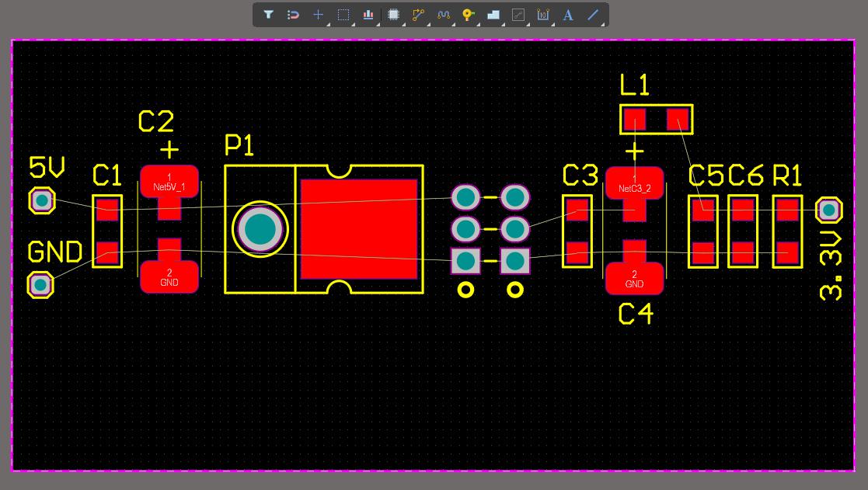Select the 3.3V output pad
The image size is (868, 490).
click(828, 210)
